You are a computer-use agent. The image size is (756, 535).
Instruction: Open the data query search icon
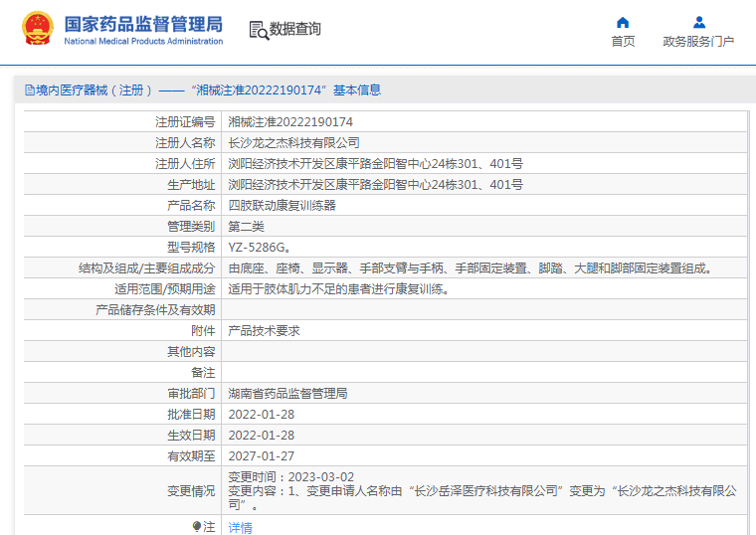pos(259,30)
